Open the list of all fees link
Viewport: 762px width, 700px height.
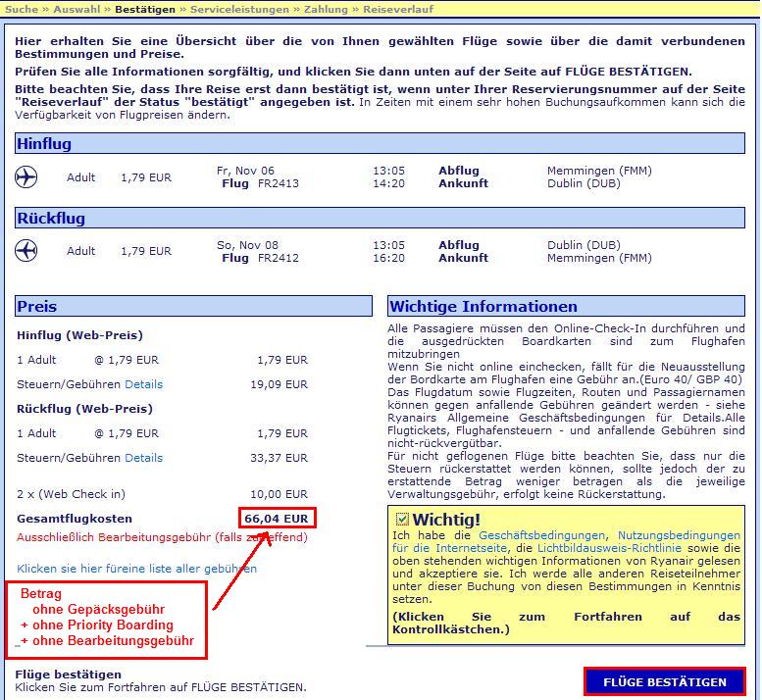point(136,569)
